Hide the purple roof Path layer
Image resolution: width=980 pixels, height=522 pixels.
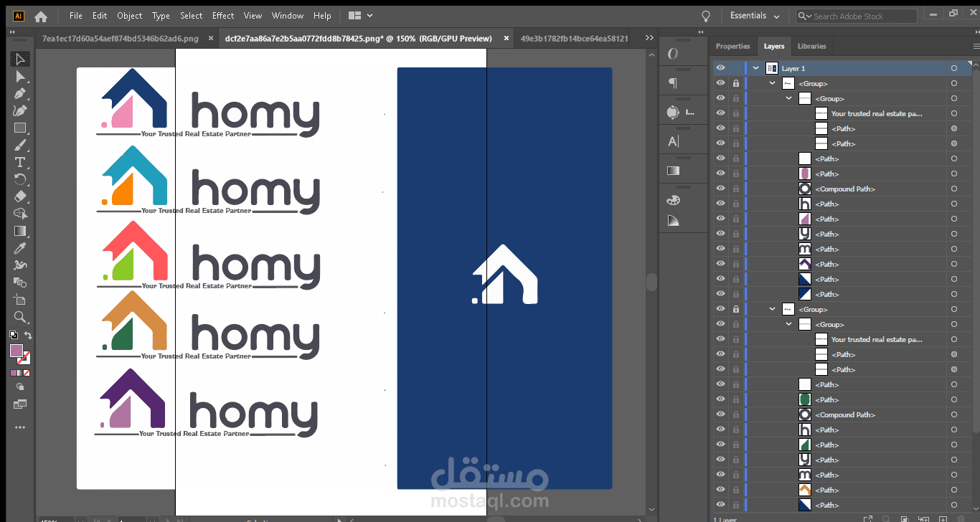coord(720,264)
